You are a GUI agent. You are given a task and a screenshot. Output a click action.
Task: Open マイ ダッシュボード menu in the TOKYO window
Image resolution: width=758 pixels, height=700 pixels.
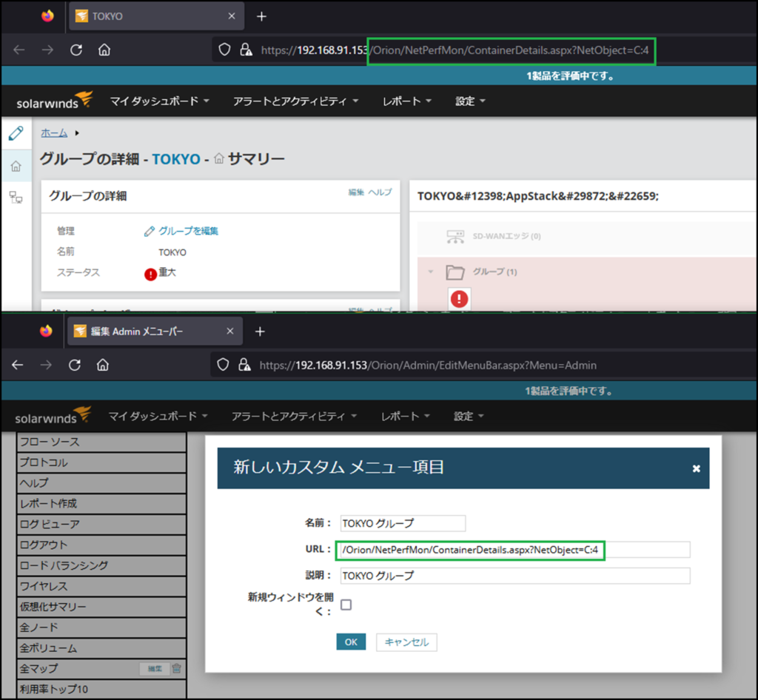(x=160, y=101)
